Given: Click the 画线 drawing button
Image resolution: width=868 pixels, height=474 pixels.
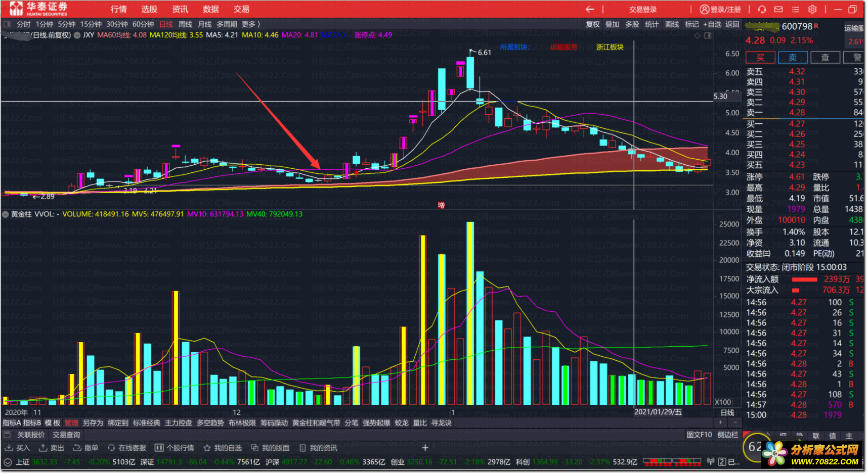Looking at the screenshot, I should 672,24.
